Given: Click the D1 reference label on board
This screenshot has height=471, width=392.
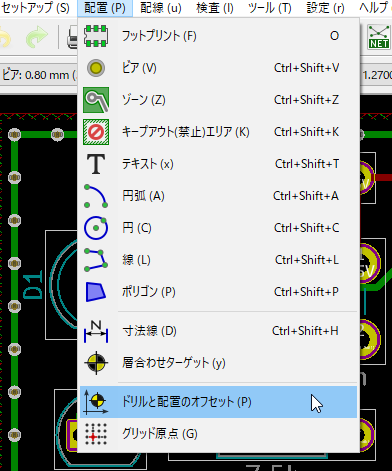Looking at the screenshot, I should pos(34,284).
